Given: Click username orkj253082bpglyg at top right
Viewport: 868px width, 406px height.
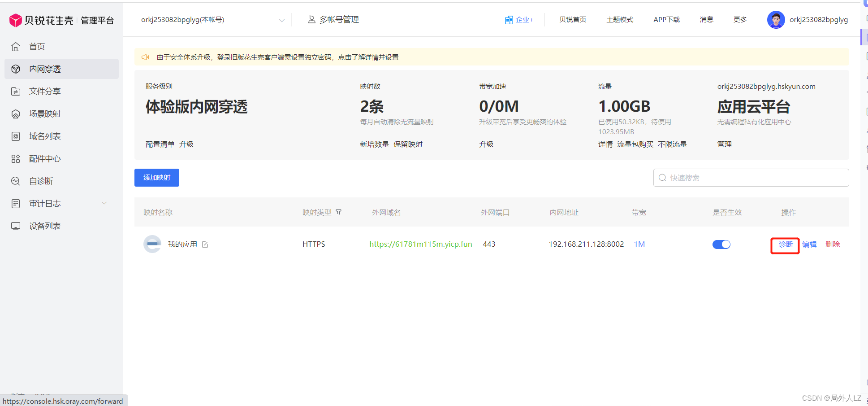Looking at the screenshot, I should point(819,20).
